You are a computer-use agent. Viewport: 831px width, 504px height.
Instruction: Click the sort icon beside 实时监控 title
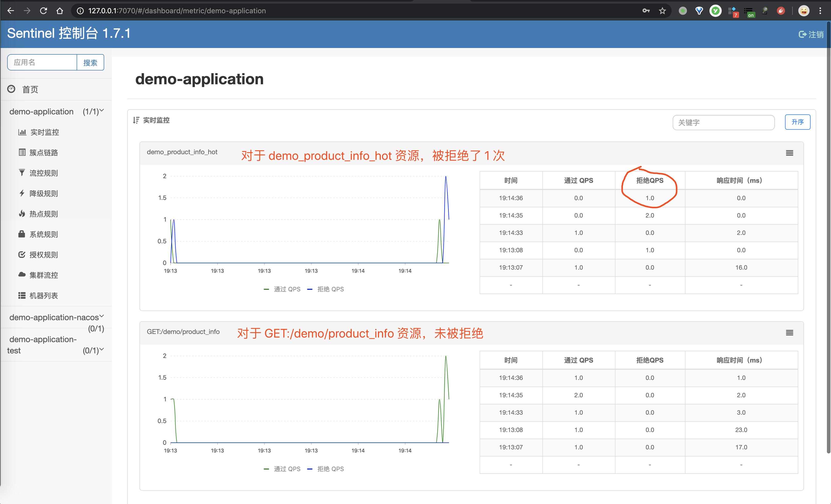tap(136, 120)
